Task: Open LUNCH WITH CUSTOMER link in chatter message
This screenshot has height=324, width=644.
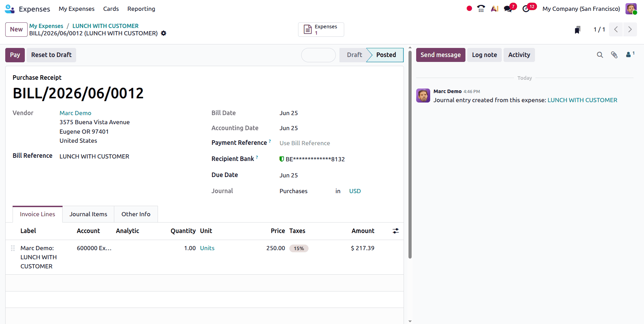Action: coord(582,100)
